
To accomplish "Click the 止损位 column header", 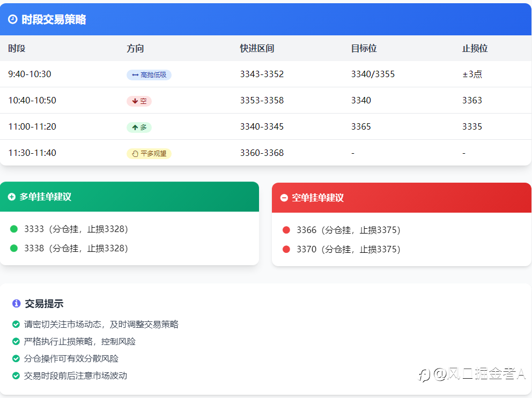I will (475, 49).
